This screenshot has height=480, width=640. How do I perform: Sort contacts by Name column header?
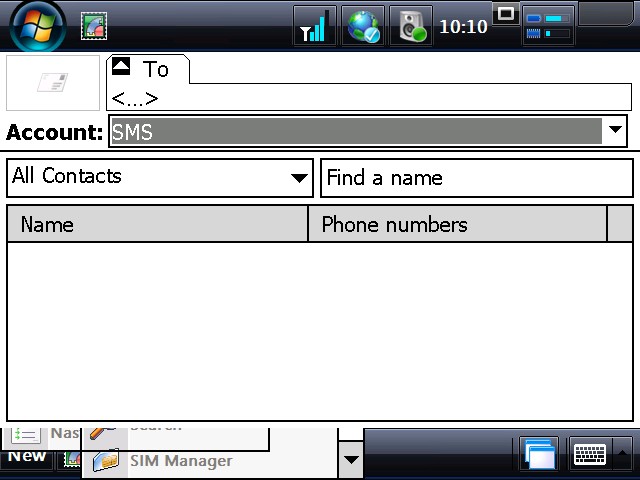(157, 224)
